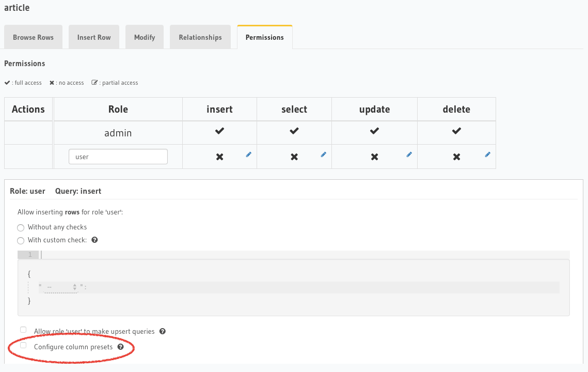Click the pencil icon beside user update
Viewport: 588px width, 372px height.
point(409,154)
